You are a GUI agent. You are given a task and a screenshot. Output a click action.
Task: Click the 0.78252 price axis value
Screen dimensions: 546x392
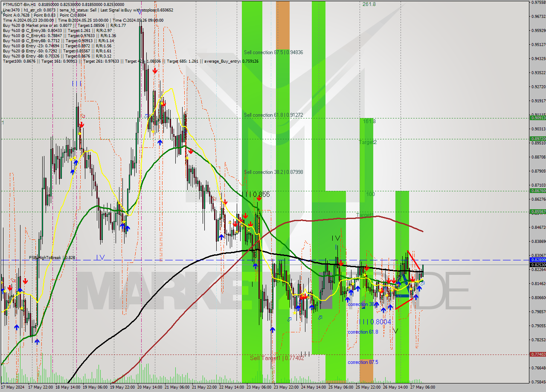tap(538, 340)
